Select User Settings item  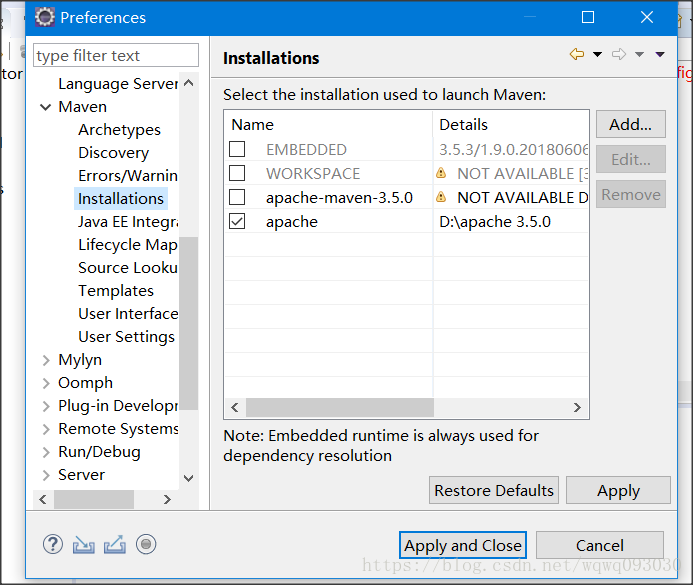pyautogui.click(x=126, y=337)
